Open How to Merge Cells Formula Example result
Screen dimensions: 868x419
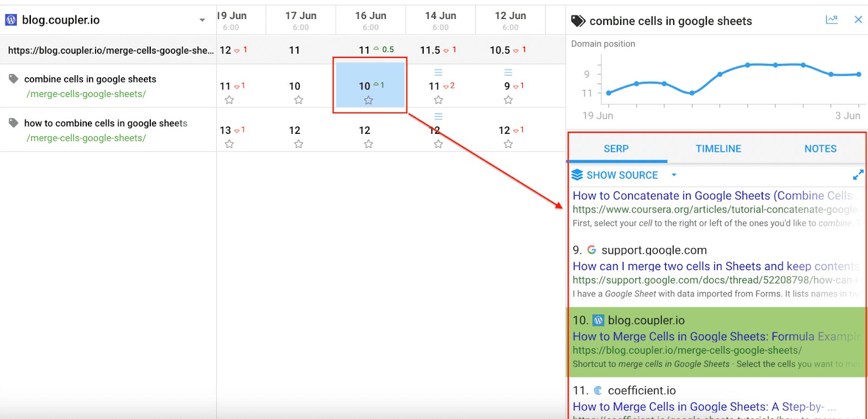(716, 337)
